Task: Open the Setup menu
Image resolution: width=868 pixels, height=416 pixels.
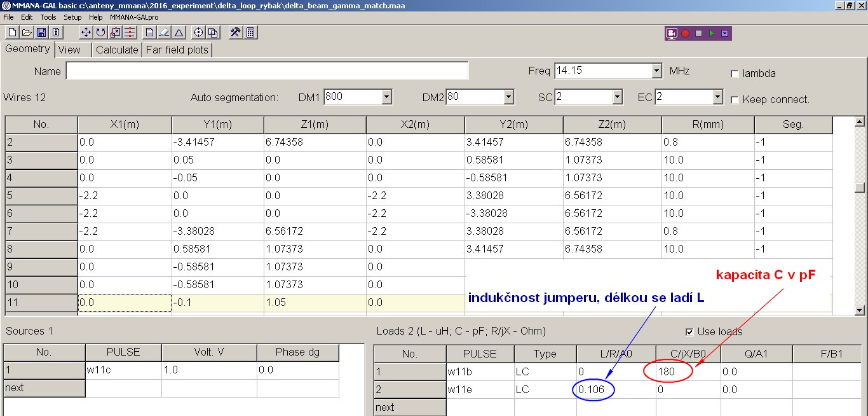Action: (72, 17)
